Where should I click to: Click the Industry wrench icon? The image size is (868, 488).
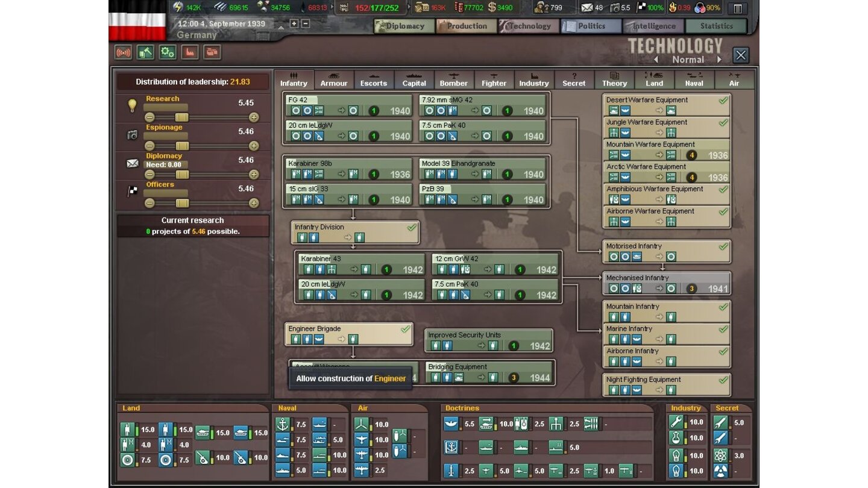click(676, 422)
